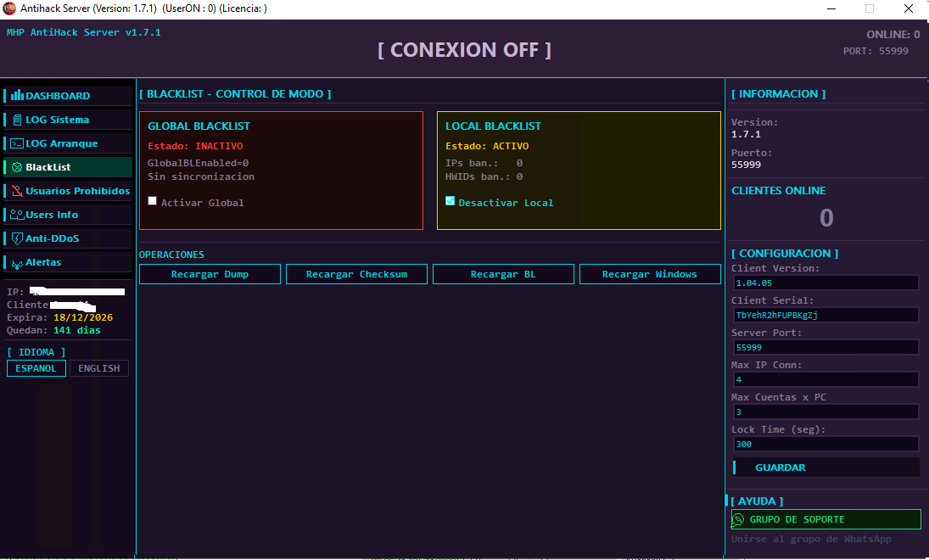Save configuration with GUARDAR
The height and width of the screenshot is (560, 929).
[x=825, y=468]
